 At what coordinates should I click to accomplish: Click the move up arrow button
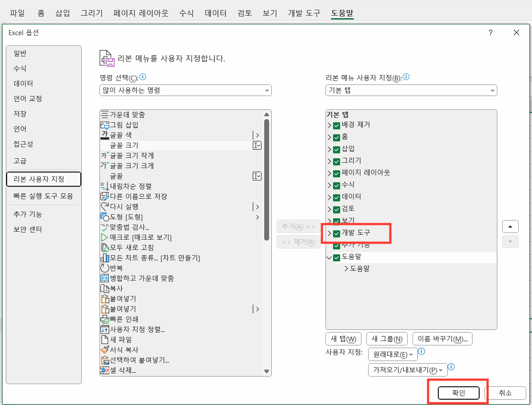click(510, 227)
